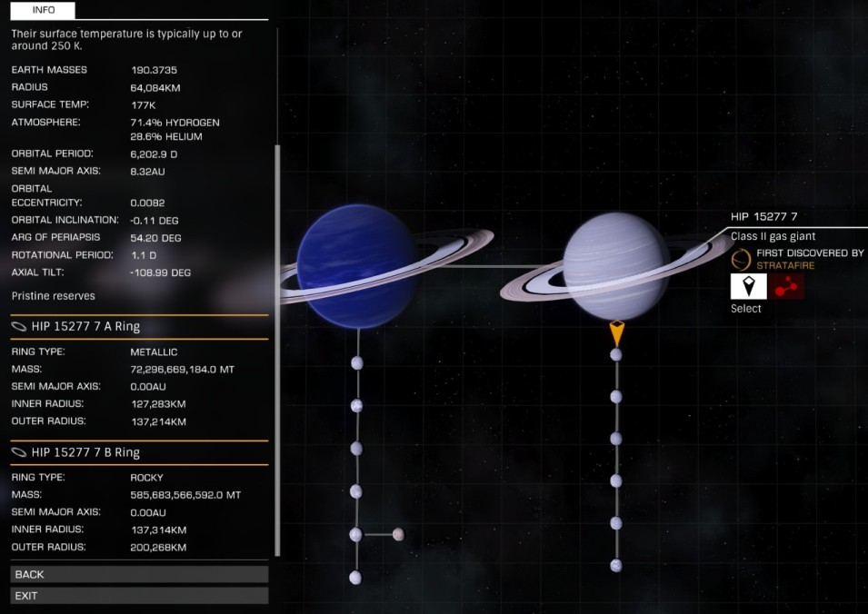
Task: Click the surface temperature description paragraph
Action: pos(126,40)
